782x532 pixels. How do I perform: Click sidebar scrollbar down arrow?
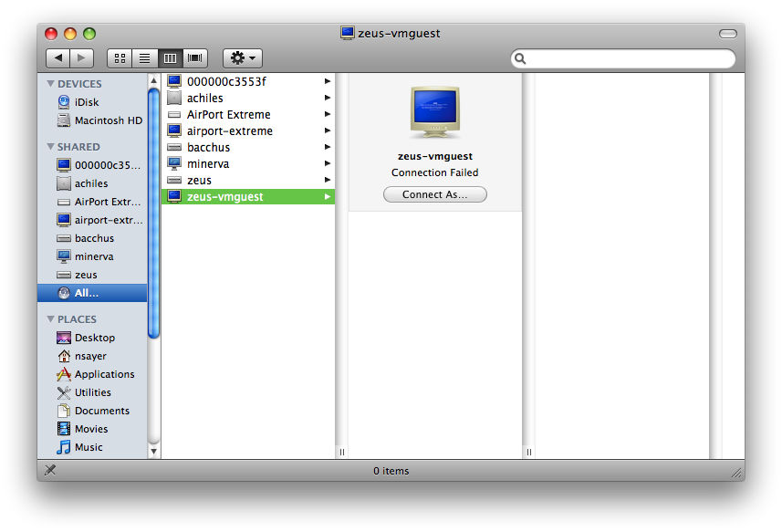click(154, 451)
